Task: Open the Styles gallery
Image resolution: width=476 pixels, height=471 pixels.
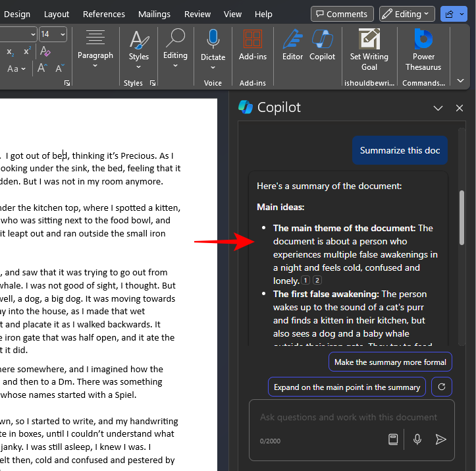Action: (x=139, y=49)
